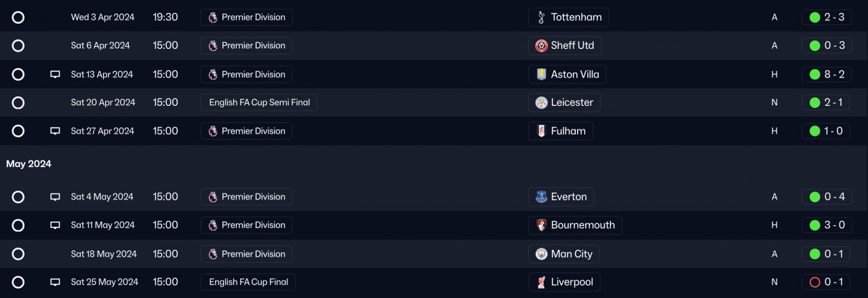868x298 pixels.
Task: Open Premier Division tag on Sheff Utd row
Action: (x=247, y=45)
